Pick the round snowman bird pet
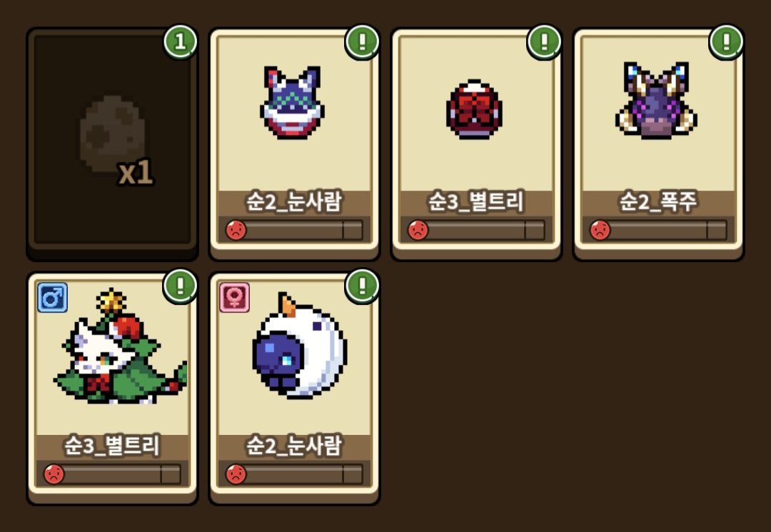Screen dimensions: 771x532 coord(299,346)
